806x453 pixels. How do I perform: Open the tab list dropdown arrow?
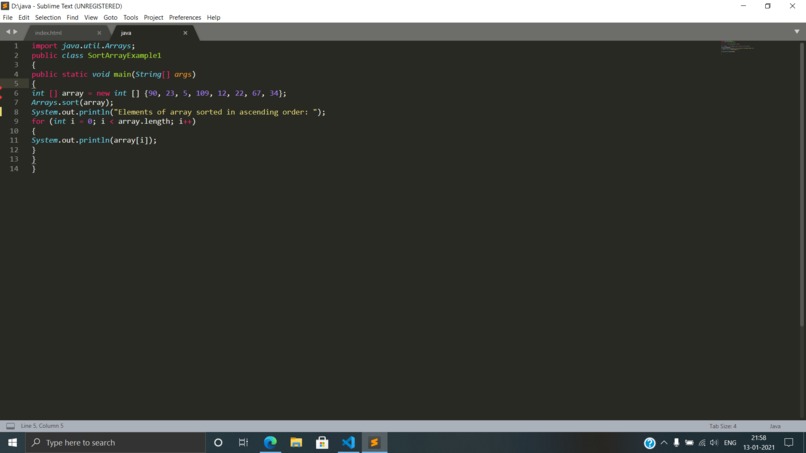click(x=797, y=32)
